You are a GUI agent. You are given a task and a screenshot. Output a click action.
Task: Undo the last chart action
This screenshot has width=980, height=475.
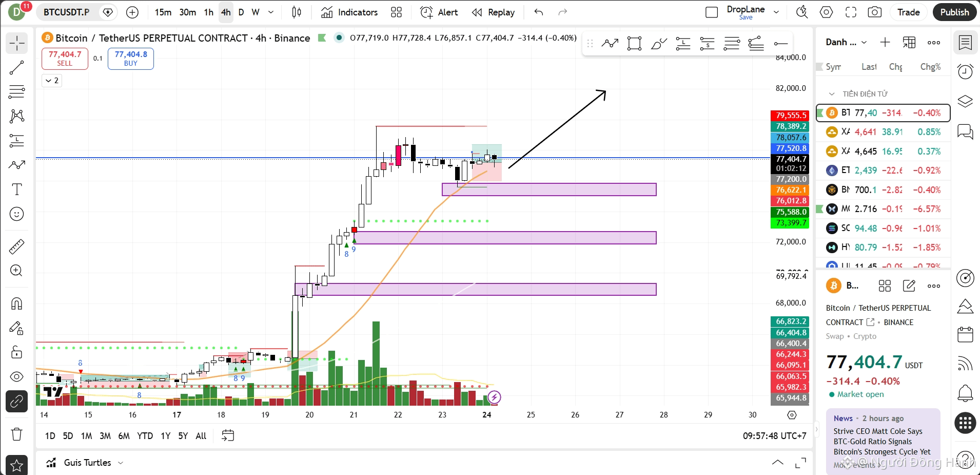click(538, 12)
